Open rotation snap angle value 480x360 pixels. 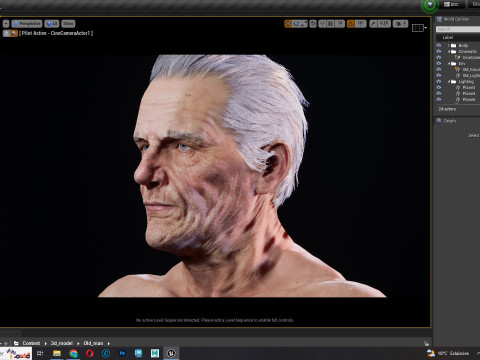coord(360,24)
